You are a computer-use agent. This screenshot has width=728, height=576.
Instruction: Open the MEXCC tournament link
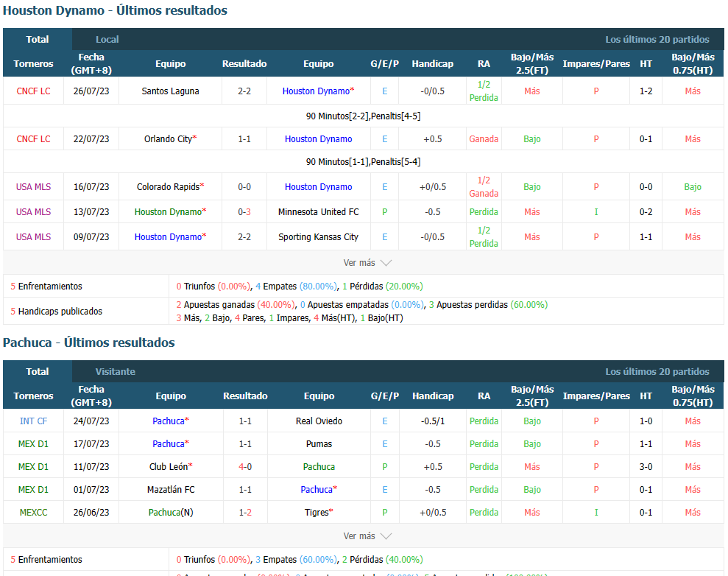(33, 512)
